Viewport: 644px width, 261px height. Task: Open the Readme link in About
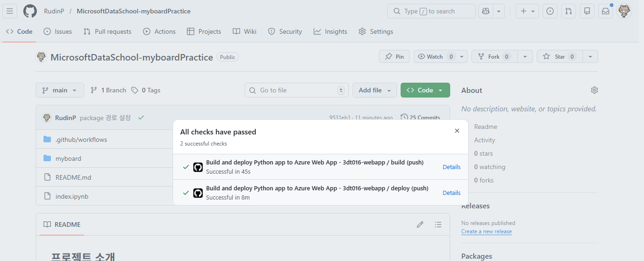pyautogui.click(x=485, y=127)
